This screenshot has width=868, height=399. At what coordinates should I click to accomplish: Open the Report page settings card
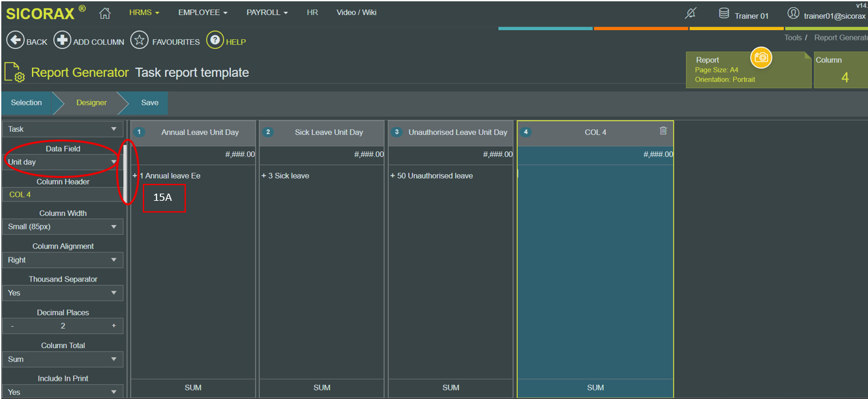pyautogui.click(x=749, y=70)
